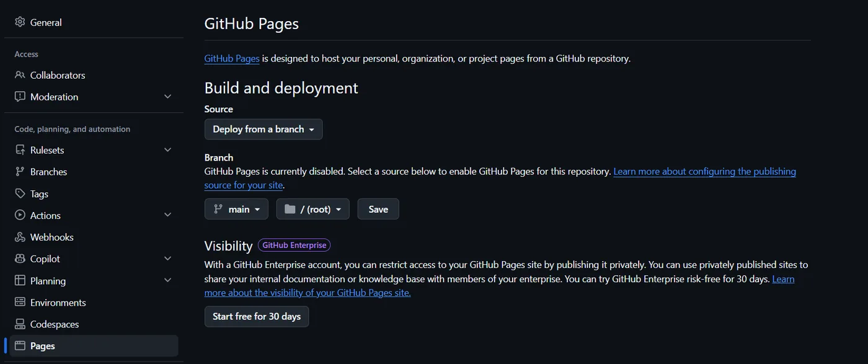Click the Source label
The image size is (868, 364).
(x=219, y=109)
